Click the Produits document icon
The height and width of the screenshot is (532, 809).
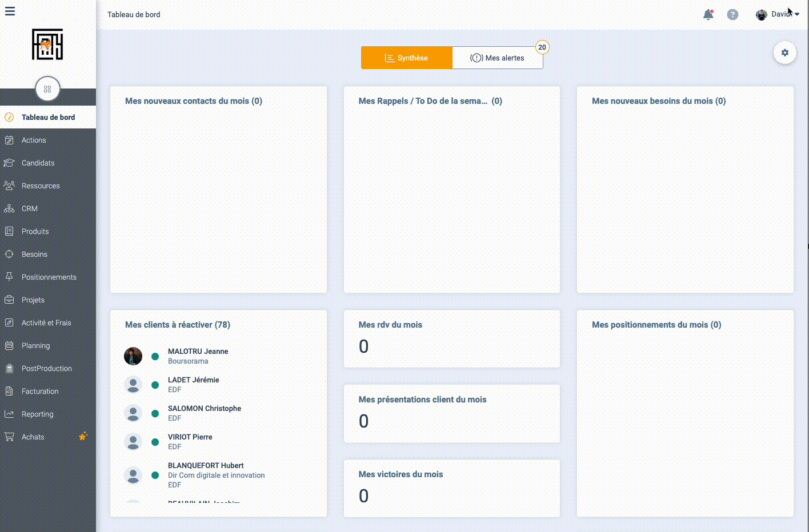(x=9, y=231)
